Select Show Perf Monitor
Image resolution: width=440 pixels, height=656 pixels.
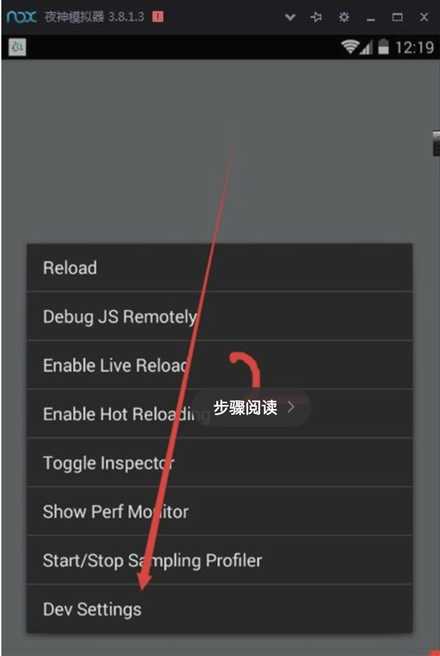[220, 511]
